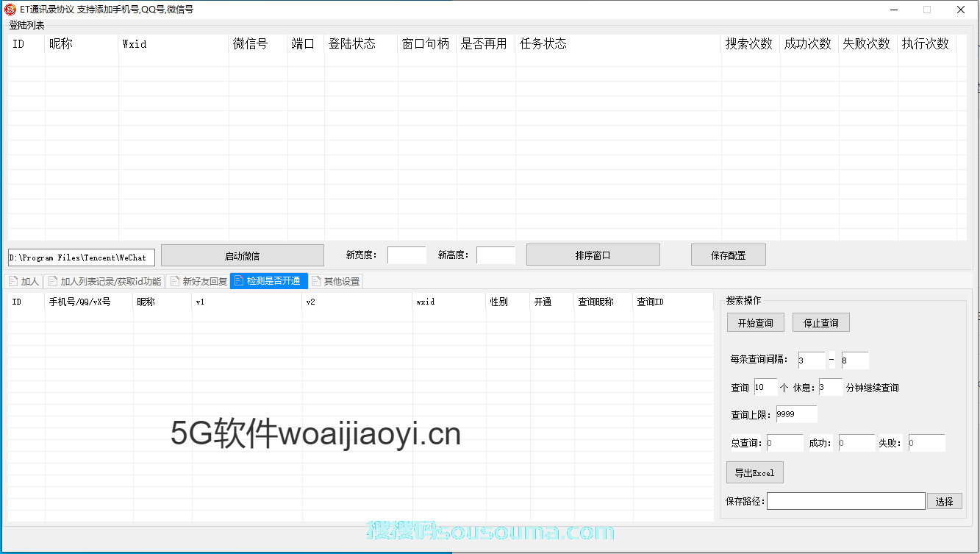This screenshot has width=980, height=554.
Task: Click the 新高度 input field
Action: [x=496, y=255]
